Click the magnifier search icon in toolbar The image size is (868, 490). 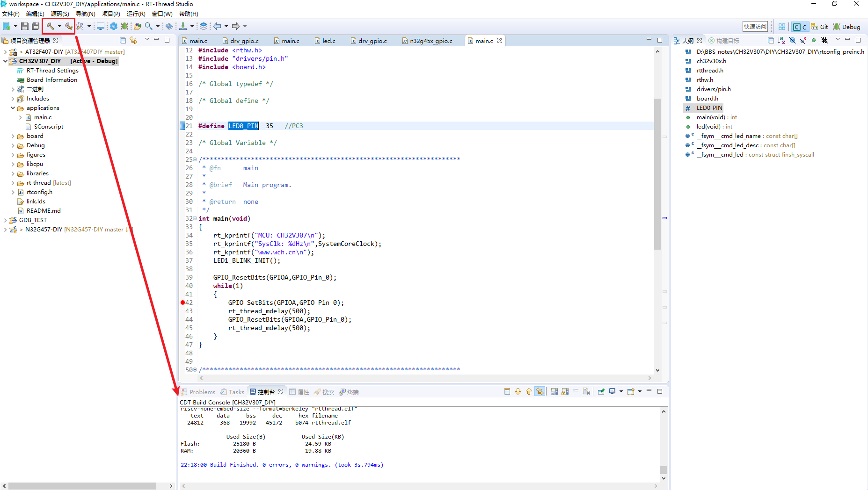[149, 26]
